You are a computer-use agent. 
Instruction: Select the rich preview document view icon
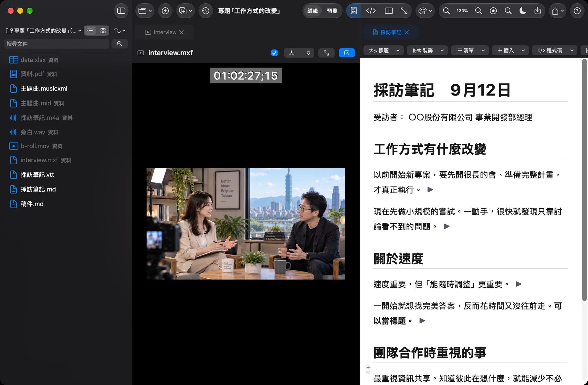tap(354, 11)
